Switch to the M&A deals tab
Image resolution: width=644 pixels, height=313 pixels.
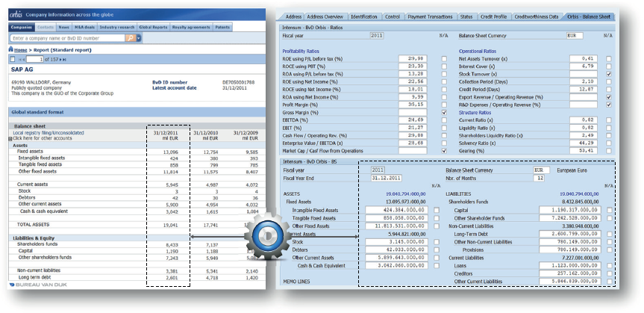click(x=84, y=27)
